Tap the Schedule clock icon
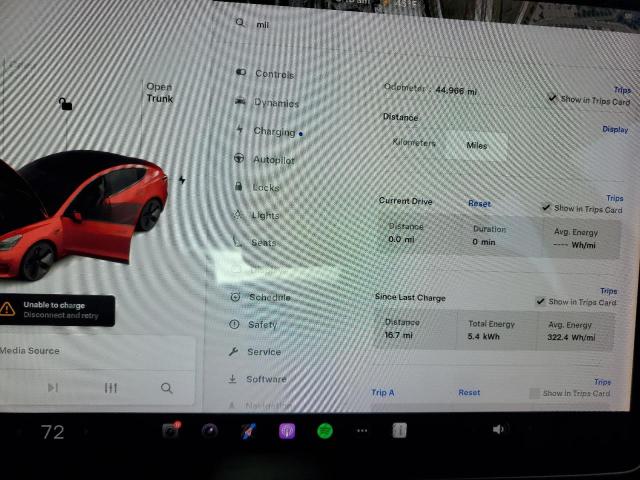The image size is (640, 480). (235, 297)
